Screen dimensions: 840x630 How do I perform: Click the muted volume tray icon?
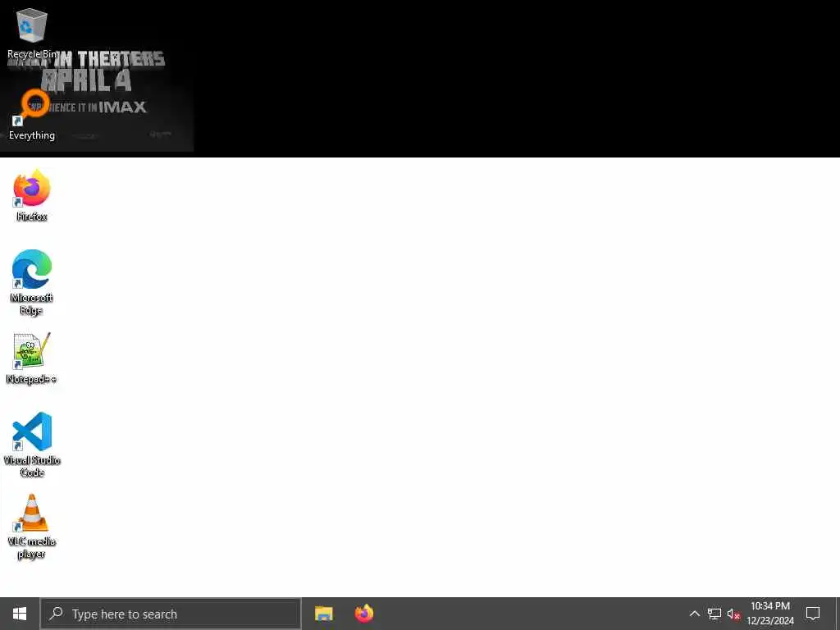pyautogui.click(x=733, y=614)
